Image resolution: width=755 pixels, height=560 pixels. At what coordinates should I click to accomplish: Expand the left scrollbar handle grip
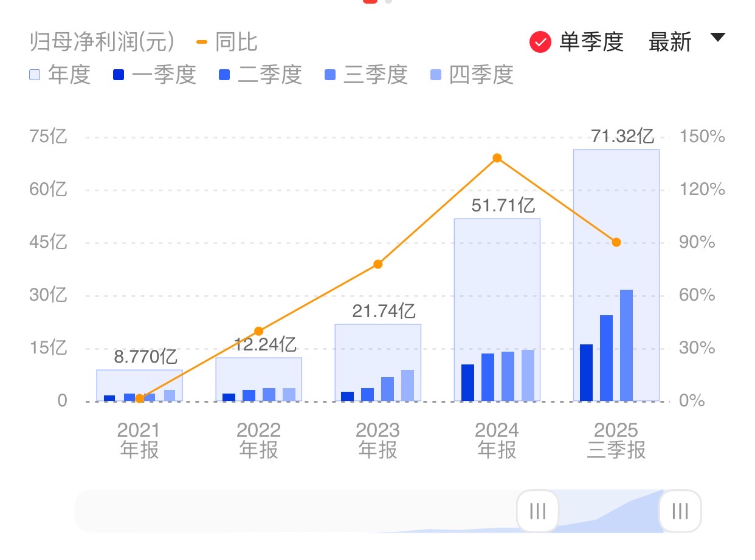tap(537, 511)
